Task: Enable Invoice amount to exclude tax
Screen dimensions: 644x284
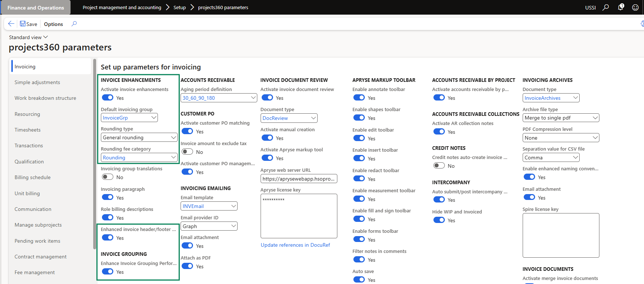Action: click(x=187, y=152)
